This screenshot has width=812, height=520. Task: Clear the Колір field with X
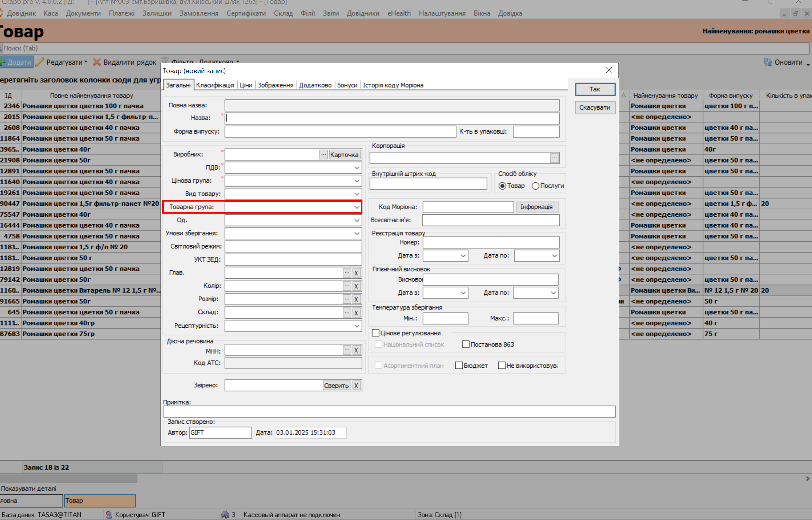356,286
